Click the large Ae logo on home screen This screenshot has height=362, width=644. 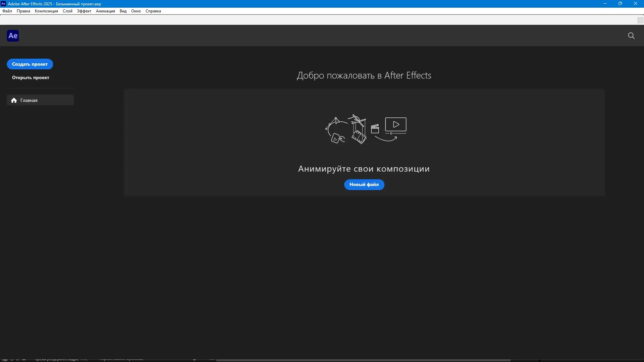[x=13, y=36]
